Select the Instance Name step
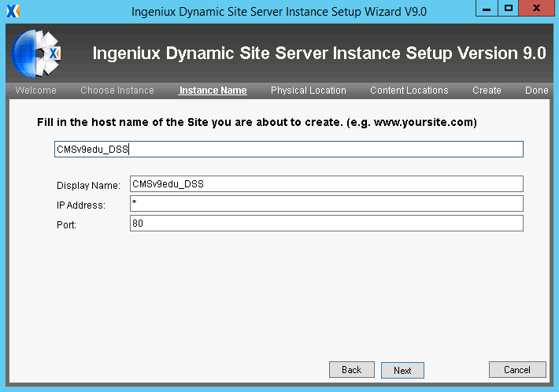 (x=213, y=91)
